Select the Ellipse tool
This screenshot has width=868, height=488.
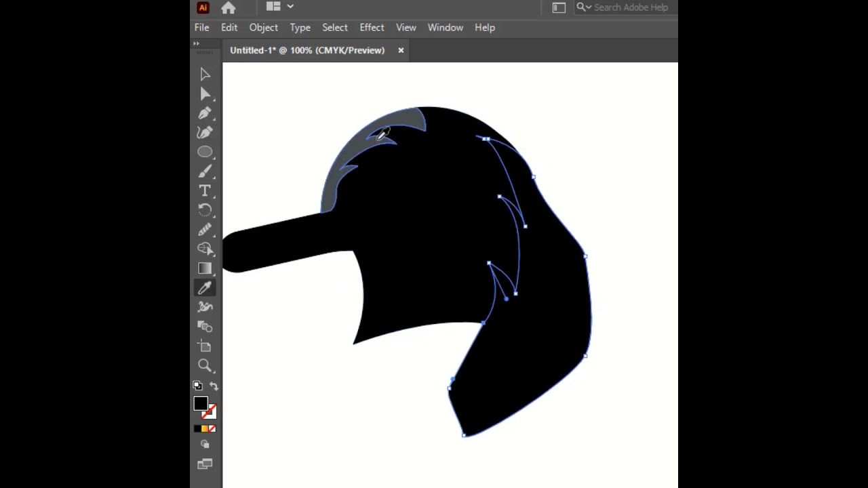coord(205,152)
